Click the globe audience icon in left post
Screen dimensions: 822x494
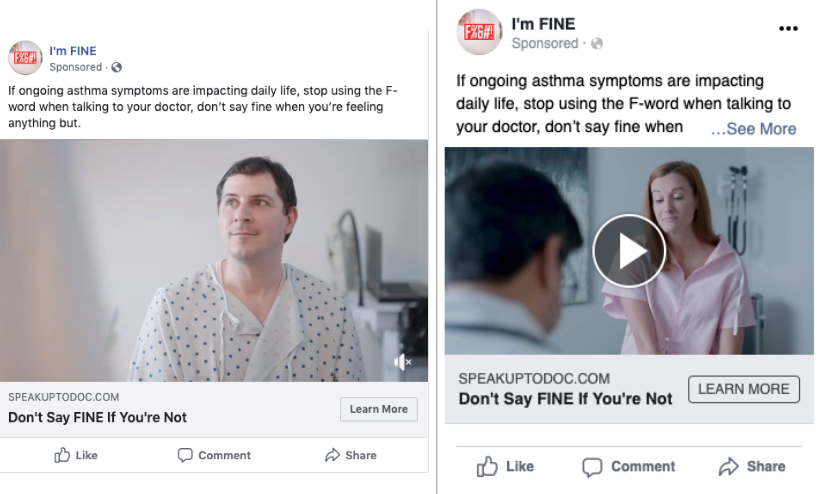pos(116,67)
